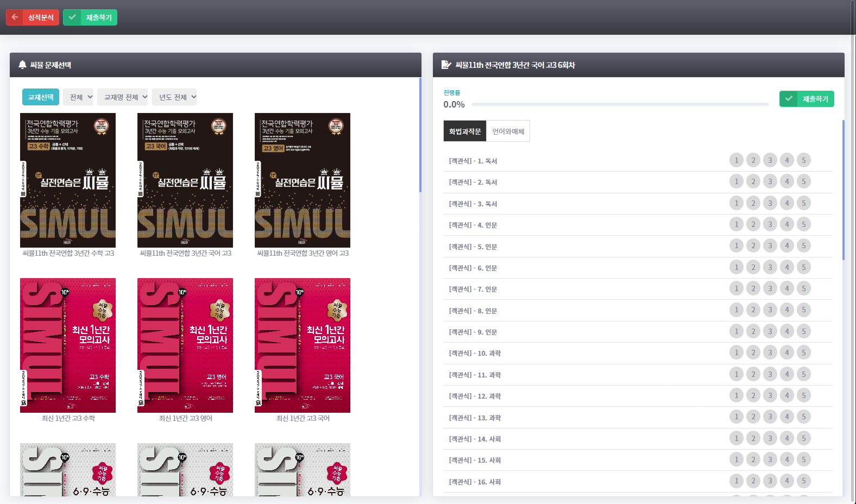
Task: Choose answer 3 for question 6 인문
Action: pyautogui.click(x=770, y=267)
